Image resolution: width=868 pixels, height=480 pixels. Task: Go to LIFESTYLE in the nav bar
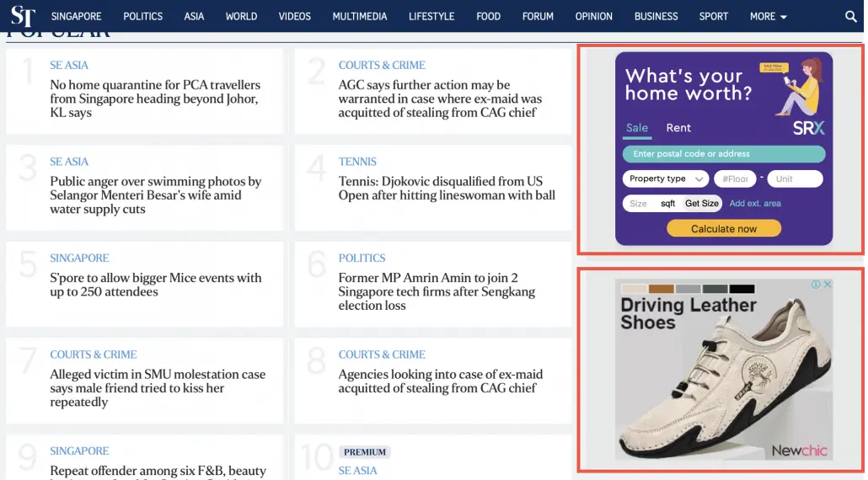(x=431, y=17)
